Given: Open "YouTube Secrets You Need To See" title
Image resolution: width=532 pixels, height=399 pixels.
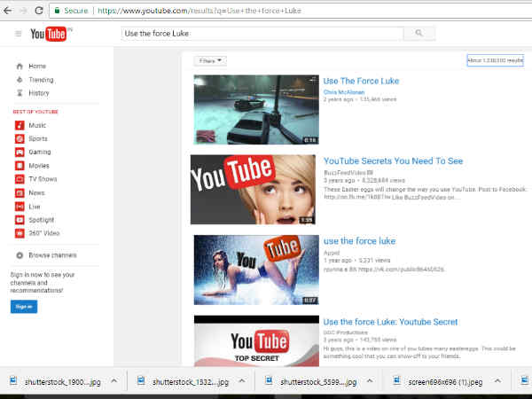Looking at the screenshot, I should [x=393, y=160].
